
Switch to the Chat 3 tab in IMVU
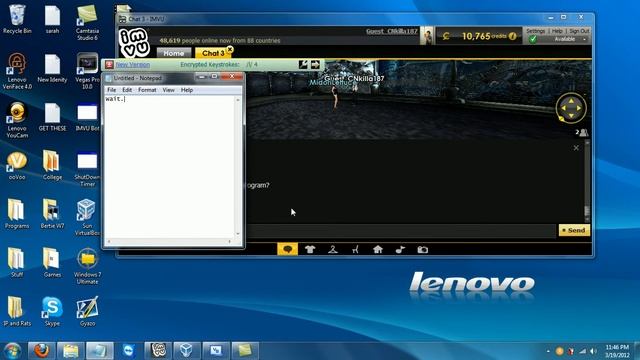coord(212,53)
